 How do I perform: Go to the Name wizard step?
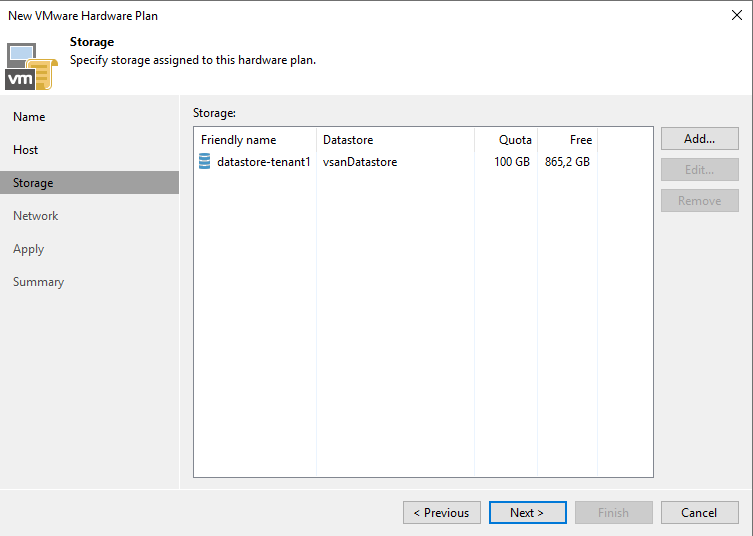pos(29,117)
